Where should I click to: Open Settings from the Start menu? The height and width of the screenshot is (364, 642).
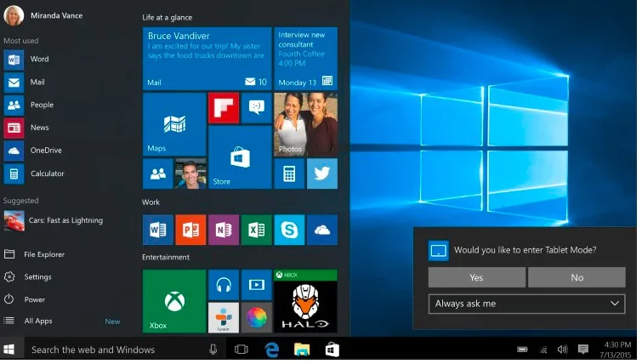[37, 277]
